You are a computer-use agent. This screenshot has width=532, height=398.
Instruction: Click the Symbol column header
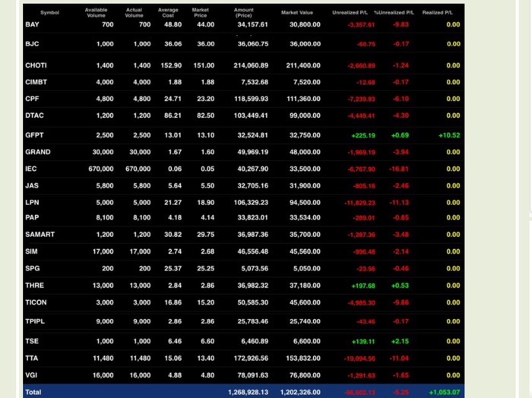[49, 13]
